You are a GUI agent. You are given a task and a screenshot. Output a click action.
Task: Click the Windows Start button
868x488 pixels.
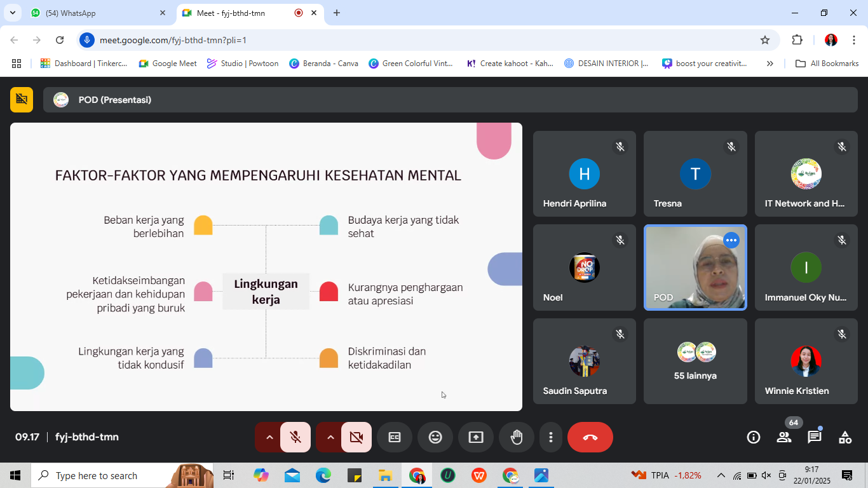tap(15, 475)
